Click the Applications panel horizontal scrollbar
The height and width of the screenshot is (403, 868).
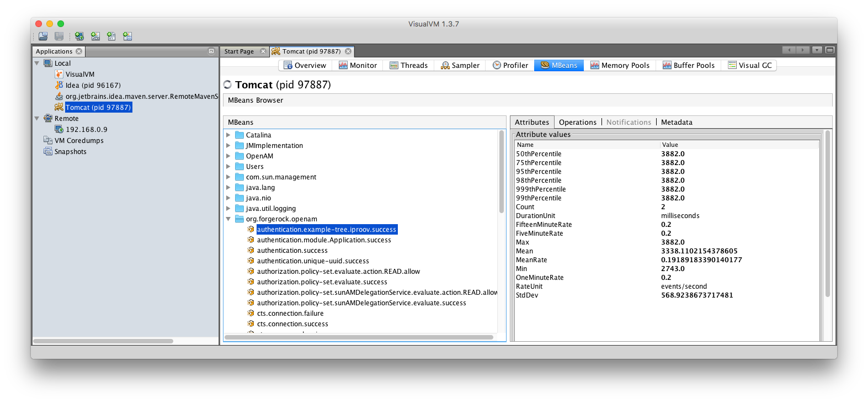(104, 341)
